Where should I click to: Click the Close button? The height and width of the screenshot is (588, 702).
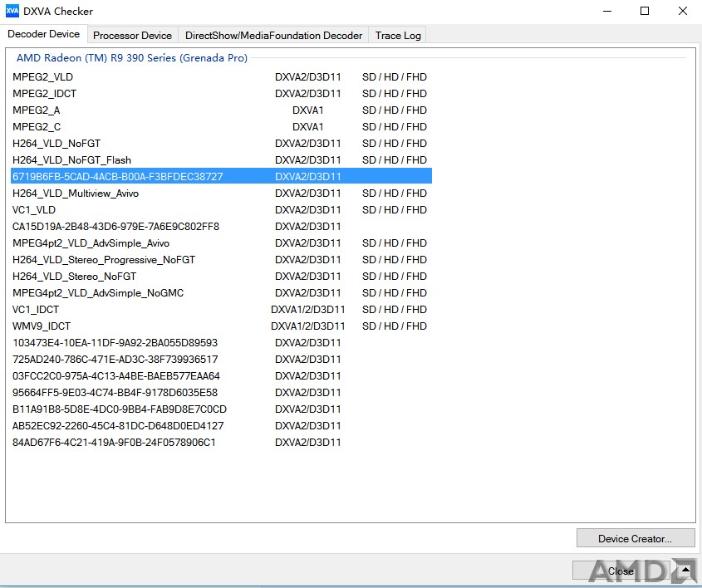click(x=621, y=571)
